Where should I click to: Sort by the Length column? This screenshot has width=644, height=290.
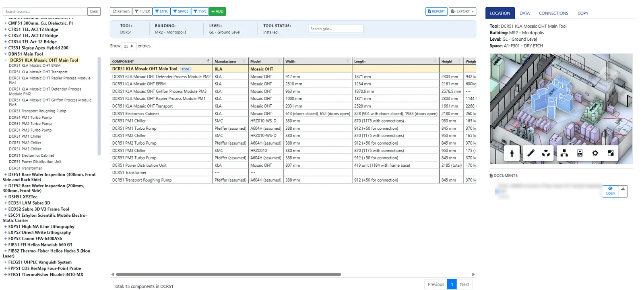click(396, 61)
